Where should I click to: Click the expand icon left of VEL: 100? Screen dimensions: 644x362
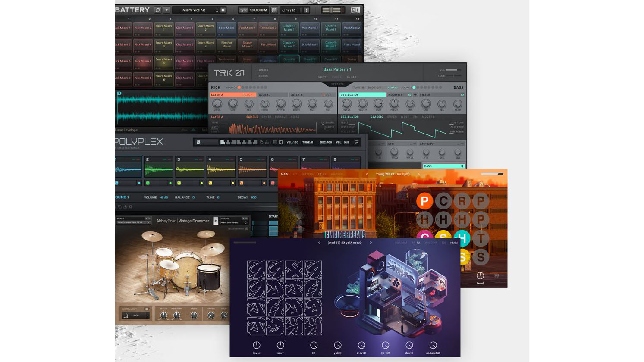(281, 142)
